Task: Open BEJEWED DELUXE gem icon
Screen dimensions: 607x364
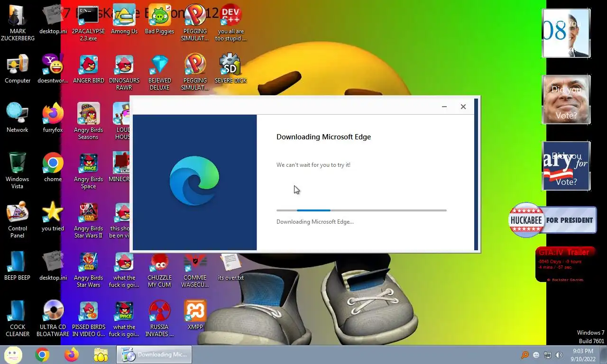Action: coord(159,72)
